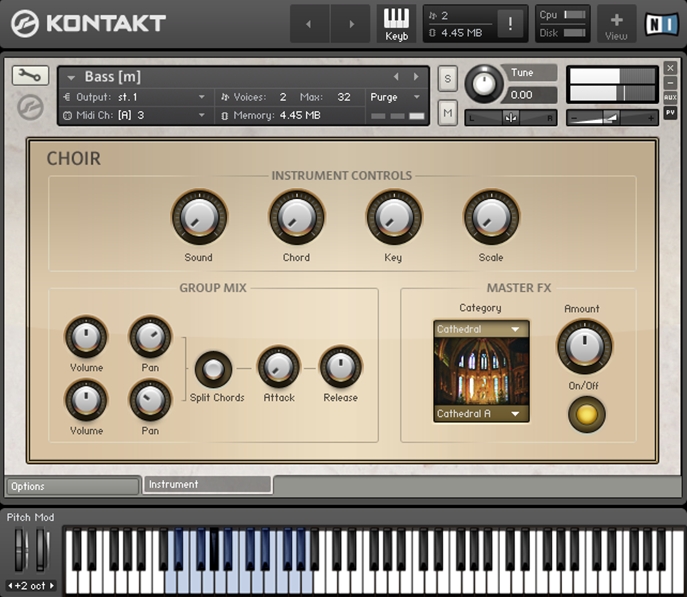The width and height of the screenshot is (687, 597).
Task: Click the Native Instruments NI logo
Action: 662,24
